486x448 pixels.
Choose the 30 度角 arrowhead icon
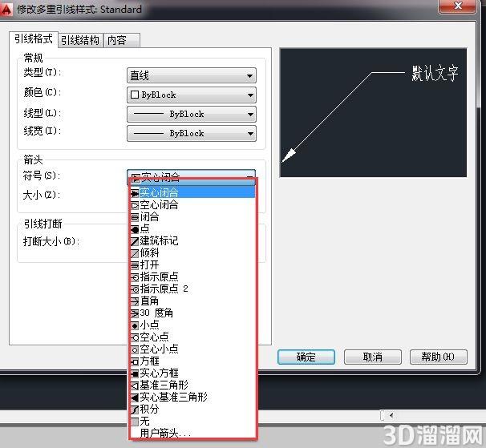(x=135, y=313)
